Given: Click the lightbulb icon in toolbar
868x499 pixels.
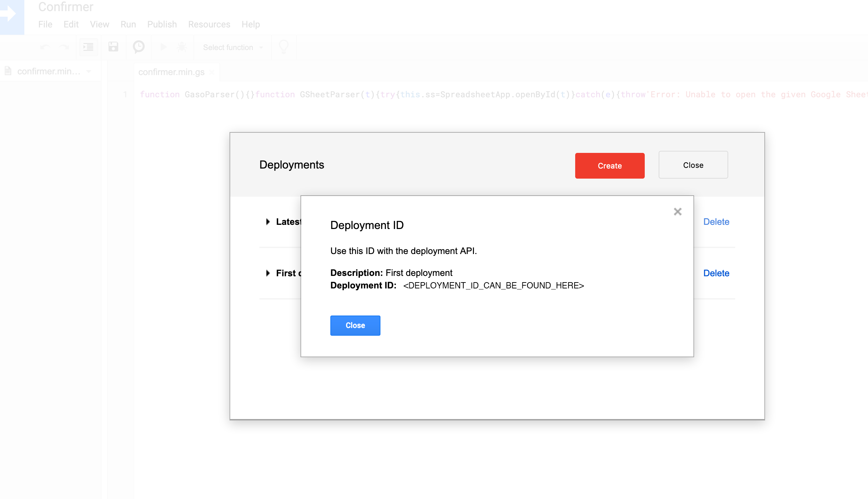Looking at the screenshot, I should (x=284, y=47).
